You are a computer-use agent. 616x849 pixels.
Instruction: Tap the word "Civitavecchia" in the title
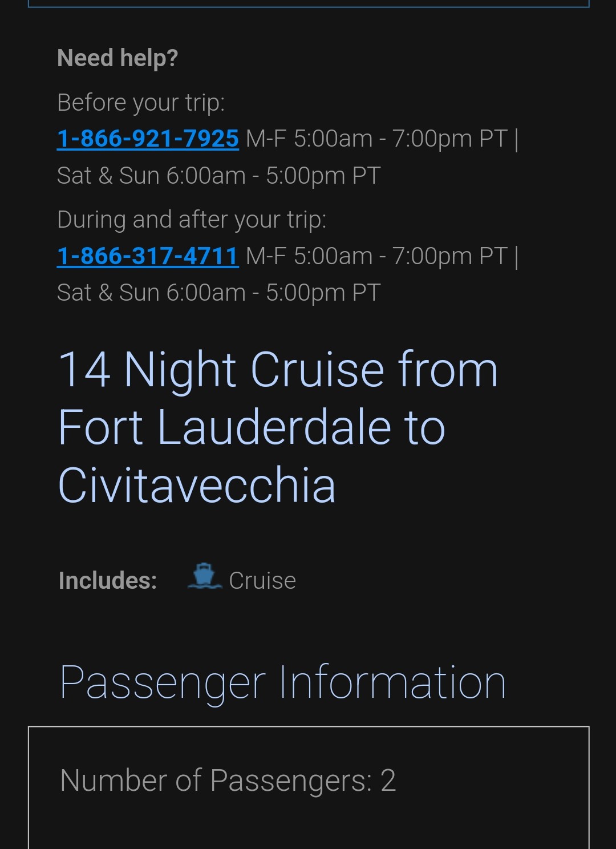pyautogui.click(x=197, y=485)
